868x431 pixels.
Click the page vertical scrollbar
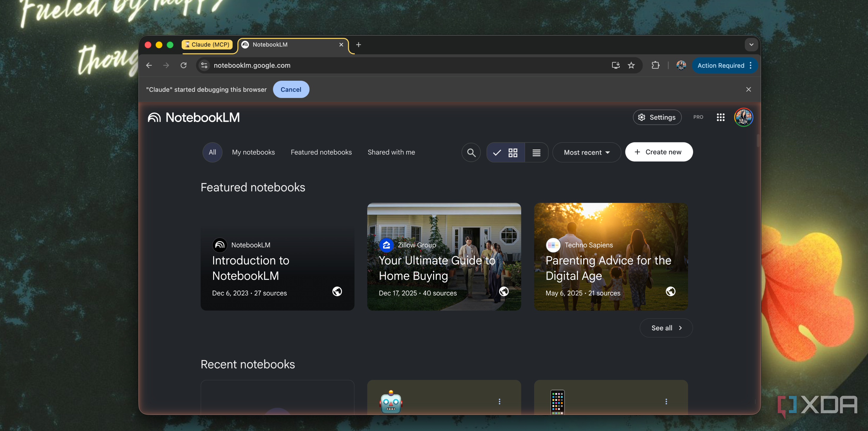[x=758, y=141]
